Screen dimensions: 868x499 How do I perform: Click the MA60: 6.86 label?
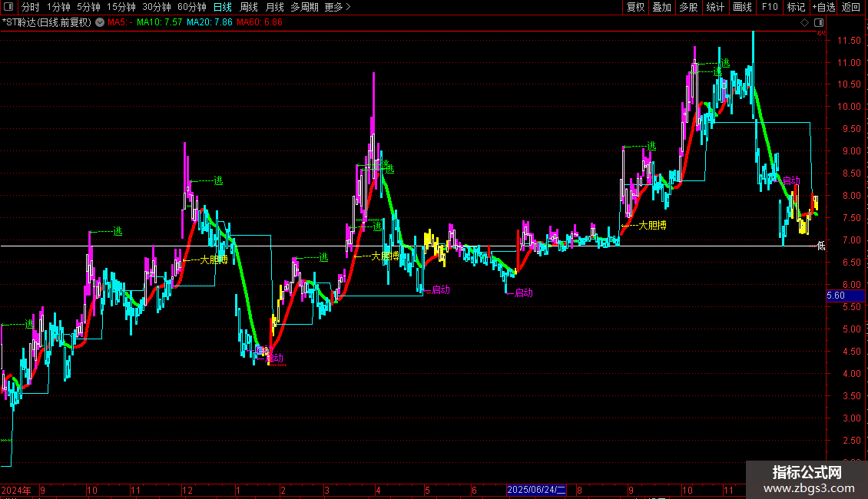point(260,22)
